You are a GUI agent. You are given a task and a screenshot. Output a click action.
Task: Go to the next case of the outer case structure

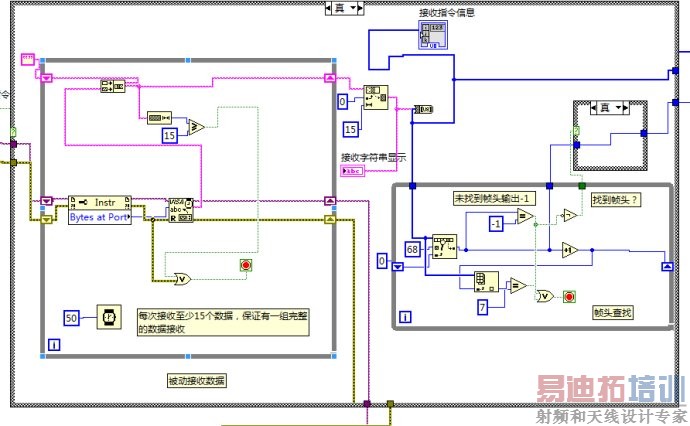pyautogui.click(x=360, y=8)
